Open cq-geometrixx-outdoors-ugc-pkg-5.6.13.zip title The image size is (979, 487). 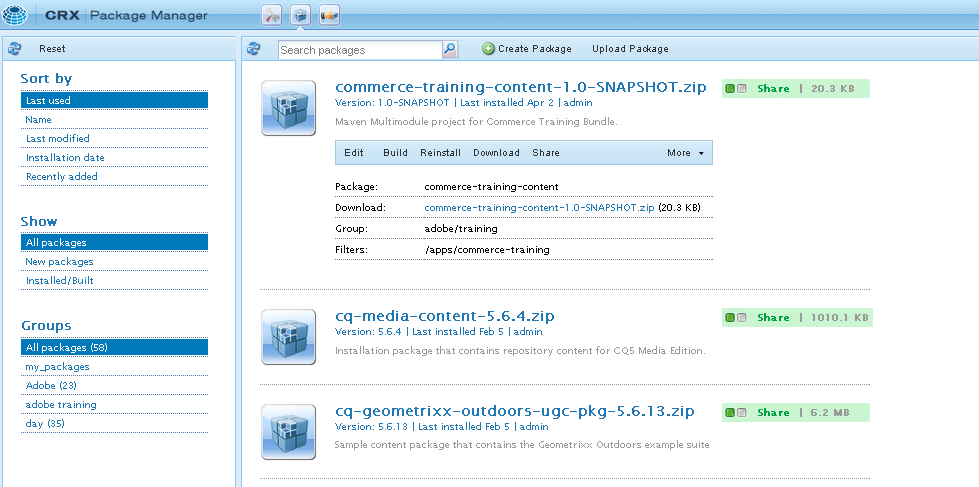click(514, 411)
